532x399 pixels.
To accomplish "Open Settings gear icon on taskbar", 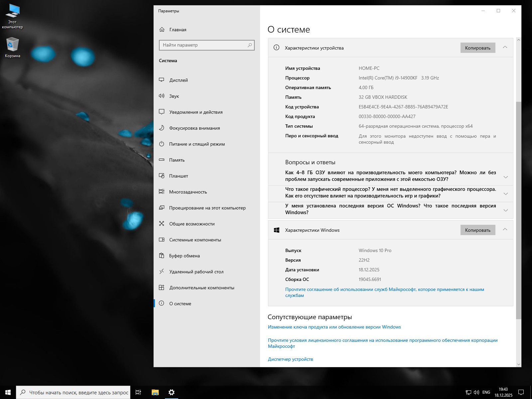I will pyautogui.click(x=171, y=392).
